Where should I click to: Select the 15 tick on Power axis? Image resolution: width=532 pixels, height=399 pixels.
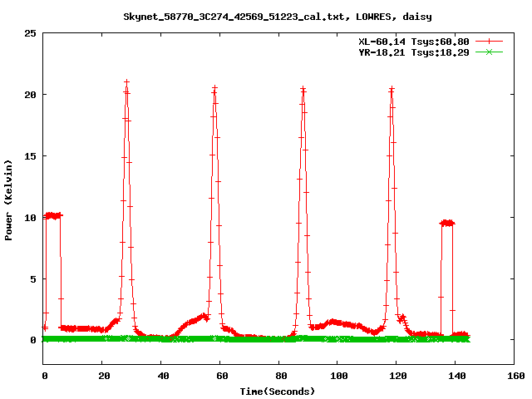30,156
